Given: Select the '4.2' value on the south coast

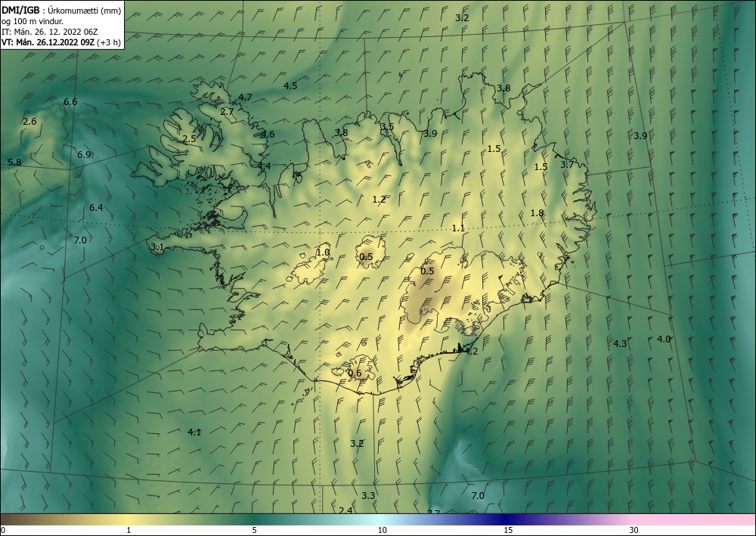Looking at the screenshot, I should click(471, 352).
